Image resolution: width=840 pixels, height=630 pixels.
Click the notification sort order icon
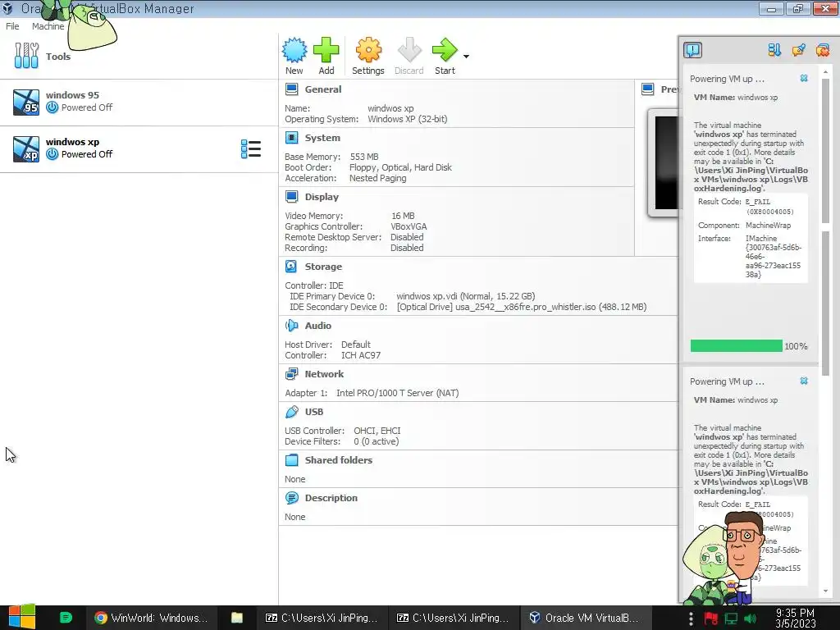point(774,50)
